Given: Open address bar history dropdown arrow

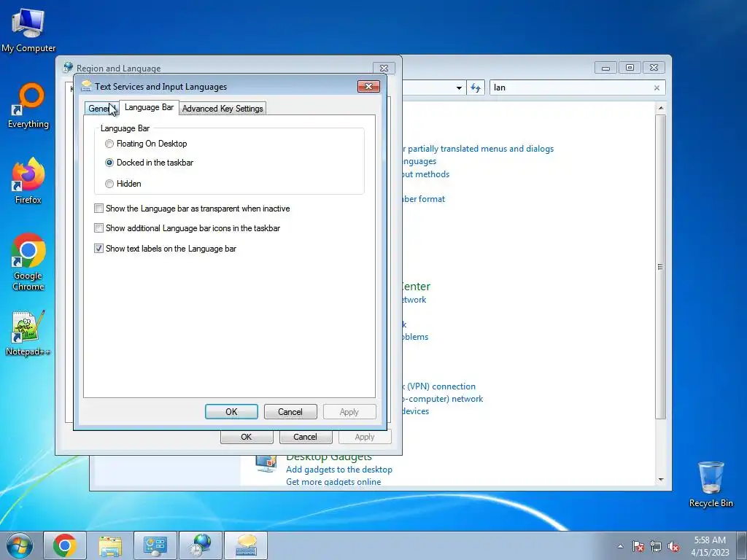Looking at the screenshot, I should pyautogui.click(x=459, y=87).
